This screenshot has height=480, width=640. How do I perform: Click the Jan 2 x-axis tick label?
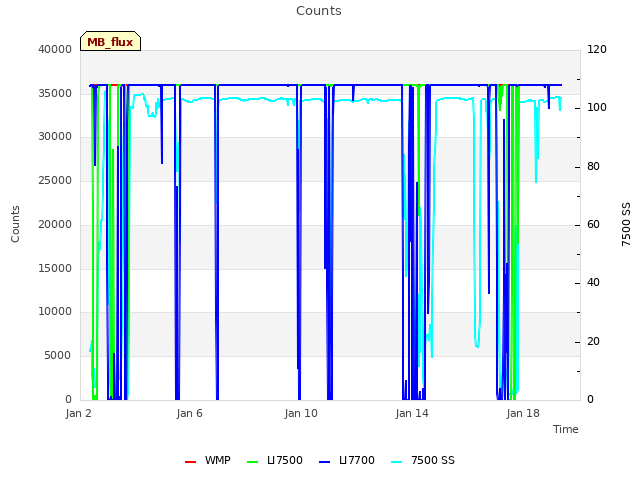78,413
